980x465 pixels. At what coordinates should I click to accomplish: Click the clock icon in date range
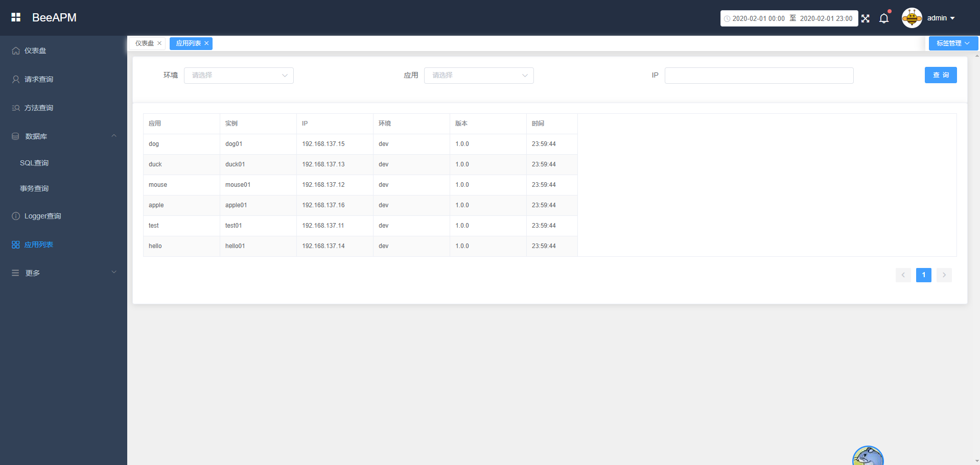tap(727, 19)
